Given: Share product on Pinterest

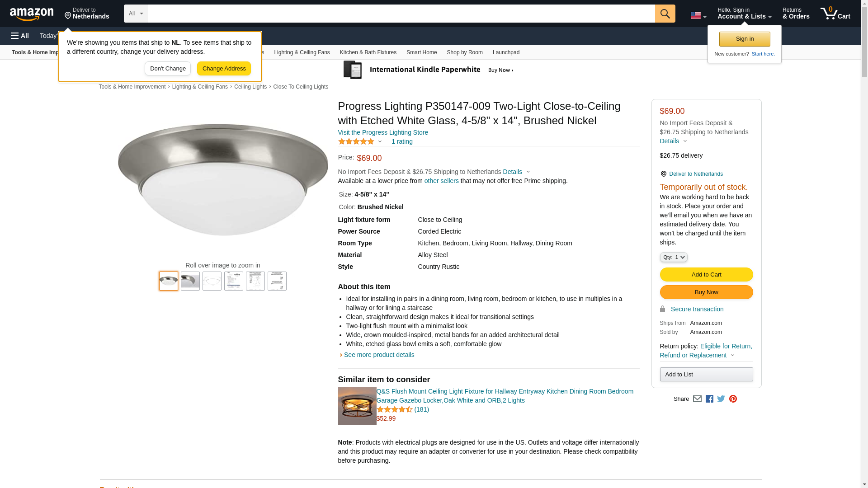Looking at the screenshot, I should point(733,399).
